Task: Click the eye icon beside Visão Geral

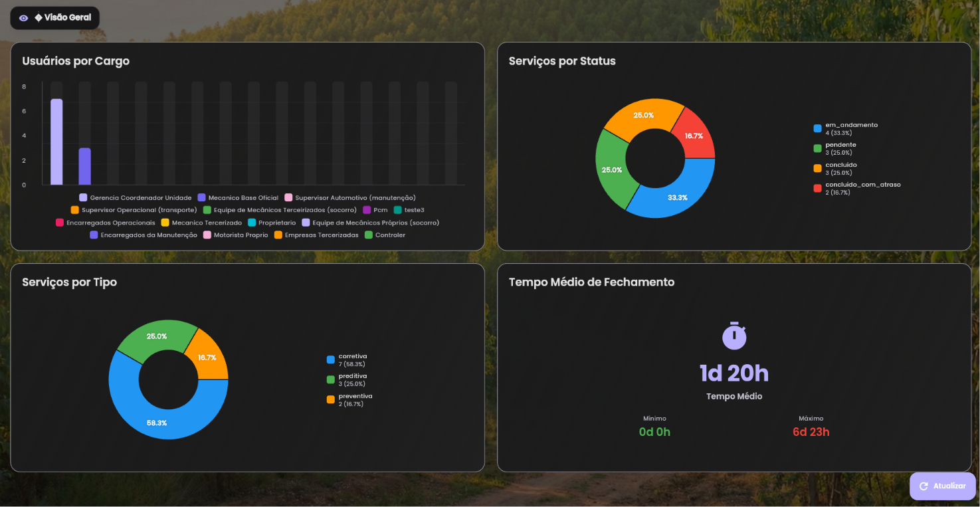Action: coord(24,18)
